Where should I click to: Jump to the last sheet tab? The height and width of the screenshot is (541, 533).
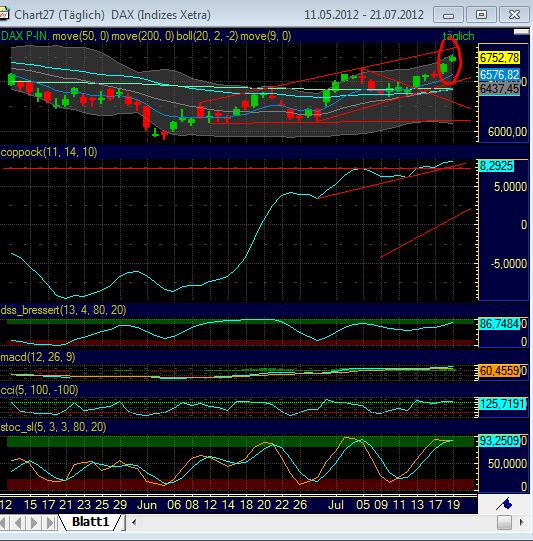coord(50,523)
